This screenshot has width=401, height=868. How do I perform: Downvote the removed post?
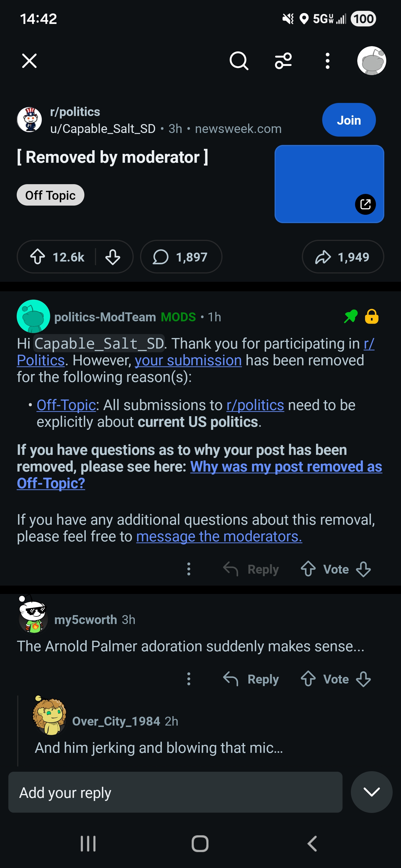pos(113,257)
